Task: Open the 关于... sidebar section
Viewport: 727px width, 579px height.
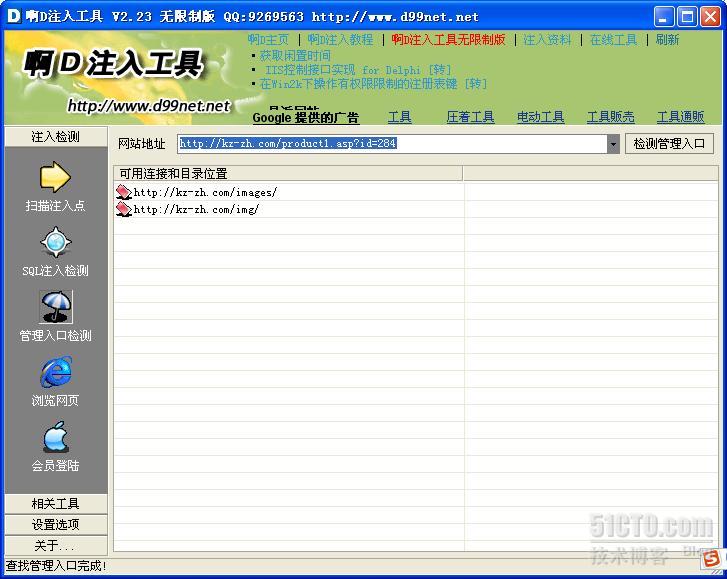Action: [x=56, y=545]
